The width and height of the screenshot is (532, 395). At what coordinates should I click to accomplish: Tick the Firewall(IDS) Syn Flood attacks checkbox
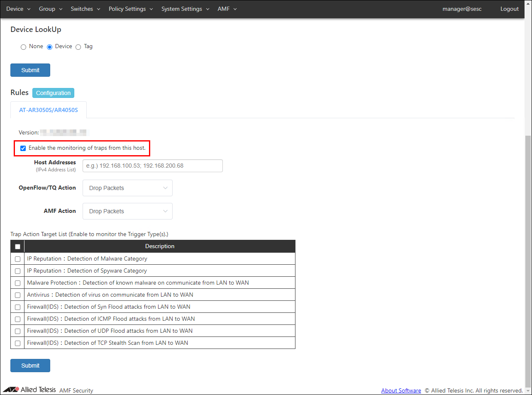click(x=17, y=307)
